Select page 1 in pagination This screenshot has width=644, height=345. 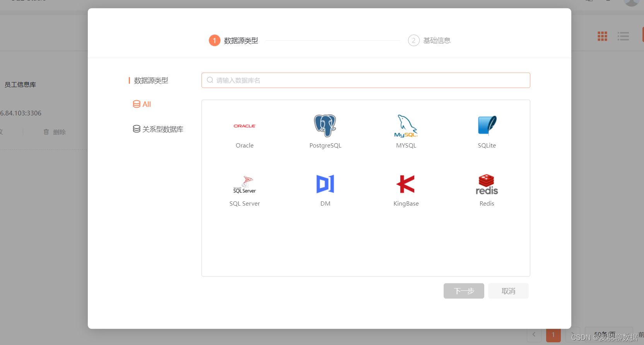pyautogui.click(x=553, y=335)
